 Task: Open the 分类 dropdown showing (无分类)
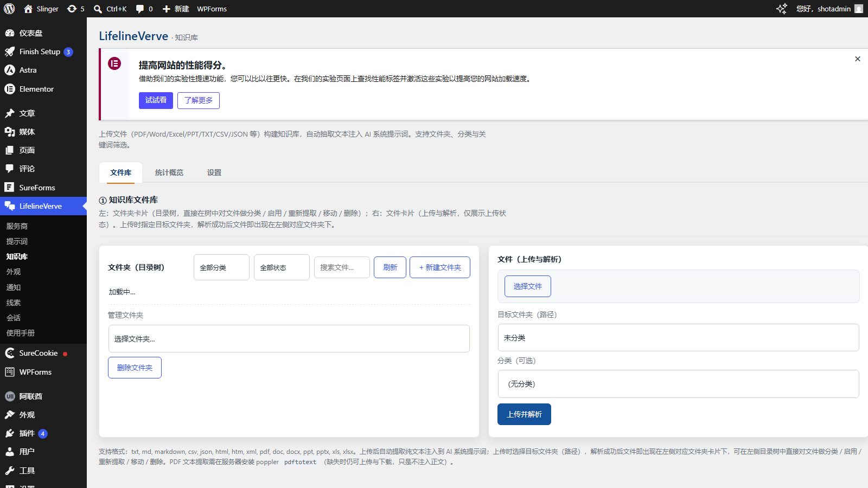[678, 384]
